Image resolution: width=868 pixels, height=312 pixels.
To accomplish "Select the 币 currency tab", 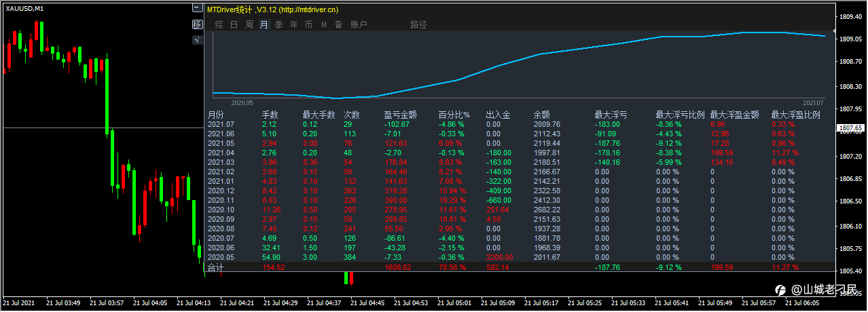I will point(308,24).
